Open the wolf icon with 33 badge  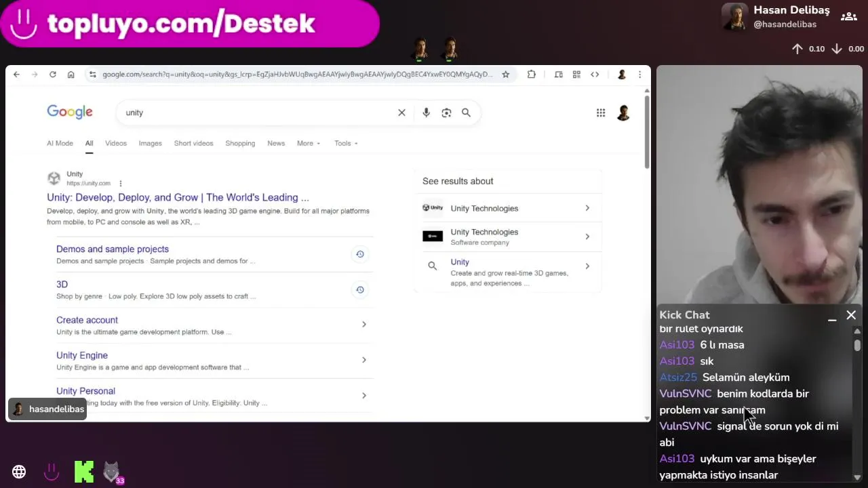point(112,472)
